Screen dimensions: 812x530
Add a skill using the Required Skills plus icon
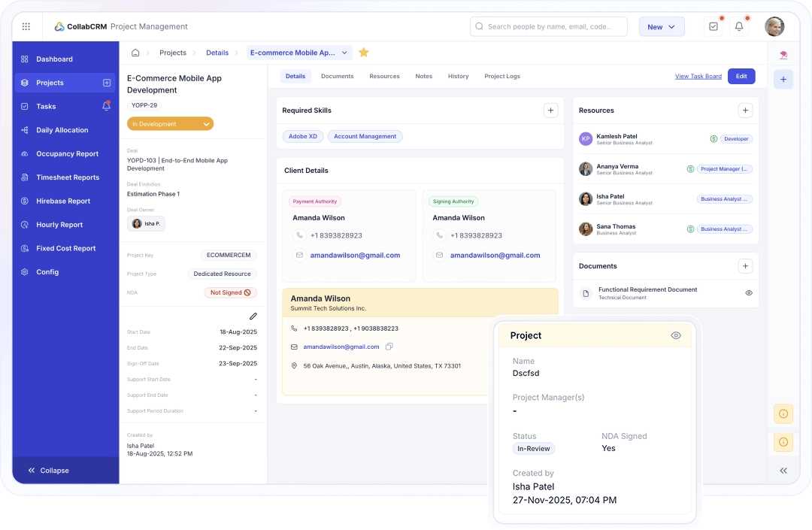click(551, 110)
